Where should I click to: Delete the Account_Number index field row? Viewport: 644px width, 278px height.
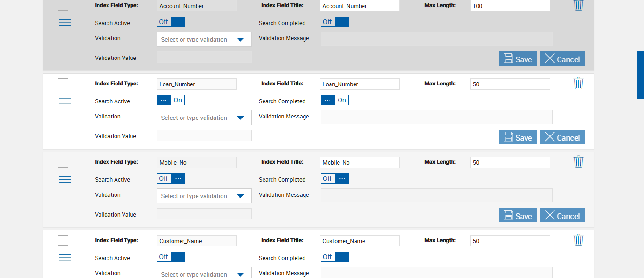(x=578, y=5)
